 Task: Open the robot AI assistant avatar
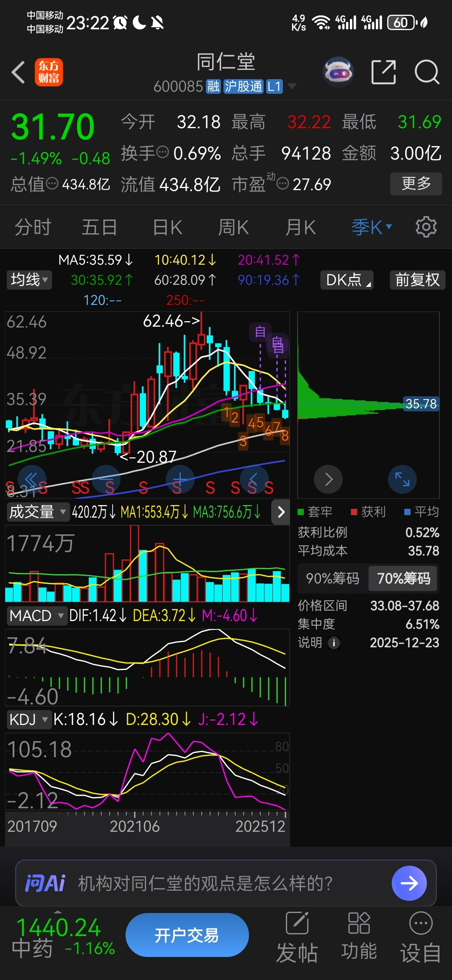(x=339, y=72)
